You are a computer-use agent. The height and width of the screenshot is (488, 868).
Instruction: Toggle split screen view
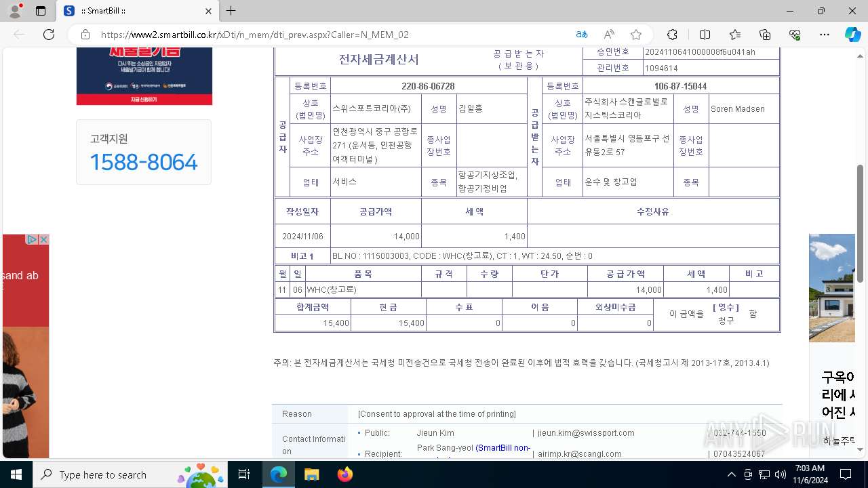coord(705,35)
